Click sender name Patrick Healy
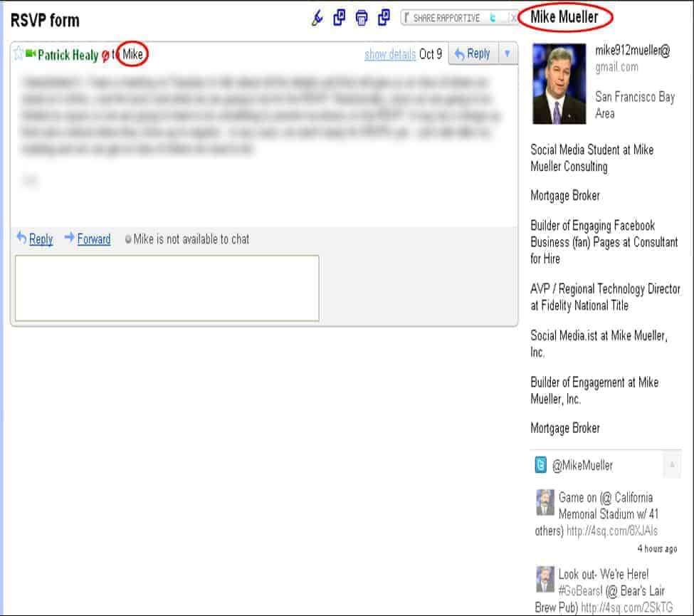 tap(68, 55)
